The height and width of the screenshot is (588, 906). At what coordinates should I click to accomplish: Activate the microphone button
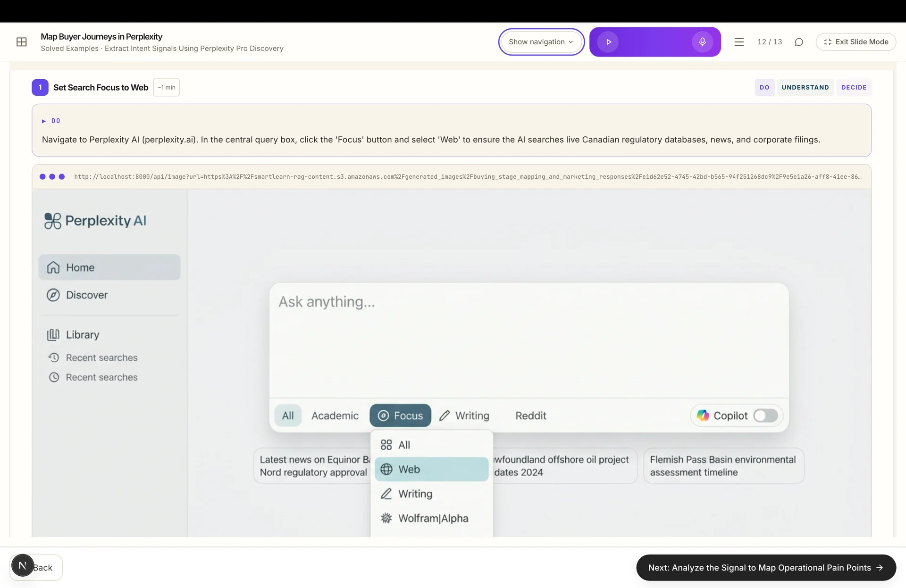point(702,42)
